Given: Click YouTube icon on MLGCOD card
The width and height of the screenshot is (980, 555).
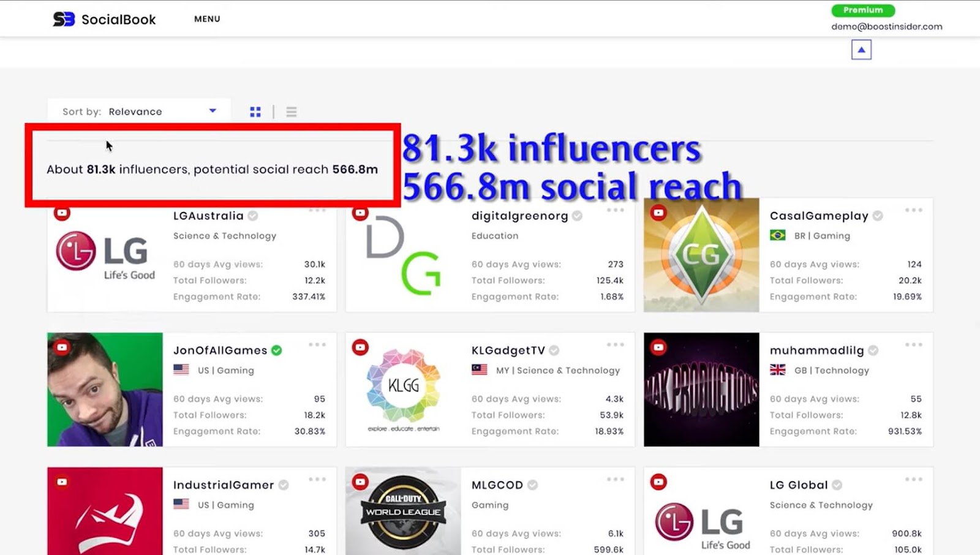Looking at the screenshot, I should point(360,483).
